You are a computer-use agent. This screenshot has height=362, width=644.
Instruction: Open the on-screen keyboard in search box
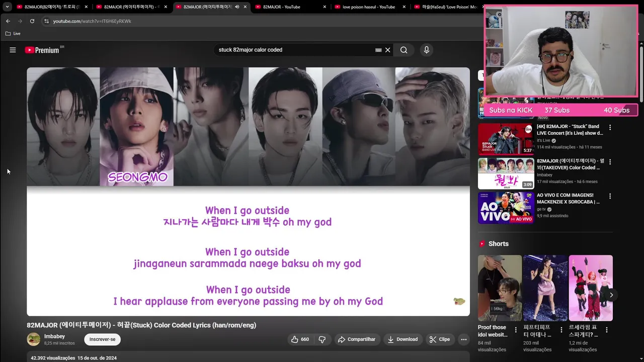[378, 50]
